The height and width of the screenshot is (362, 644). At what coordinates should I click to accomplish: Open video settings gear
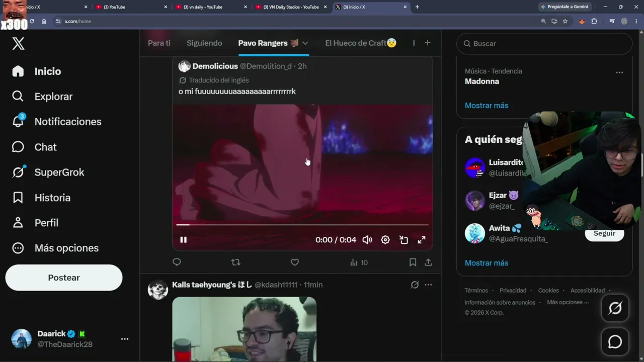385,240
